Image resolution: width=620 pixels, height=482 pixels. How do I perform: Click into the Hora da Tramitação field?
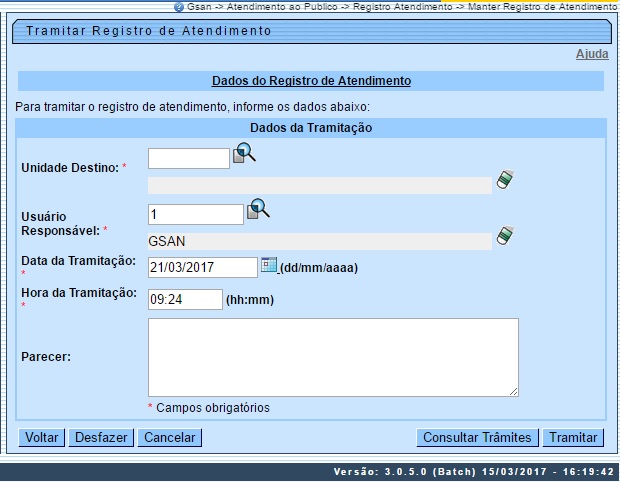(185, 299)
